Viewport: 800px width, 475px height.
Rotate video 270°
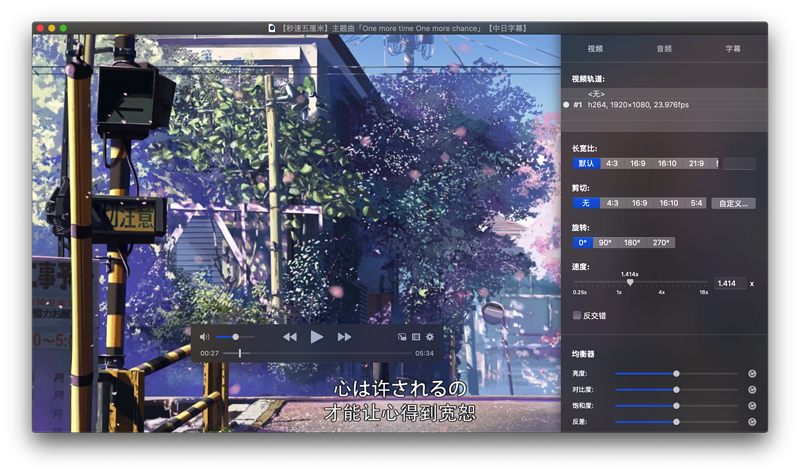[x=661, y=243]
